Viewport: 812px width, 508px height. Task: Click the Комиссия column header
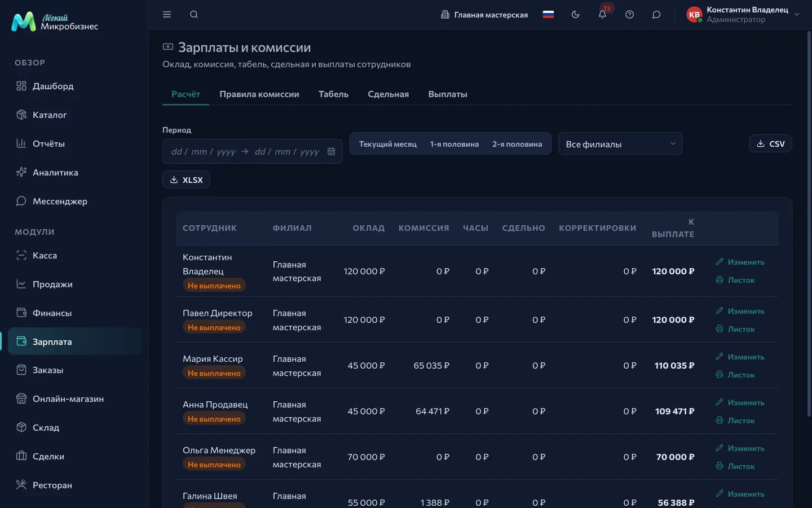click(424, 228)
